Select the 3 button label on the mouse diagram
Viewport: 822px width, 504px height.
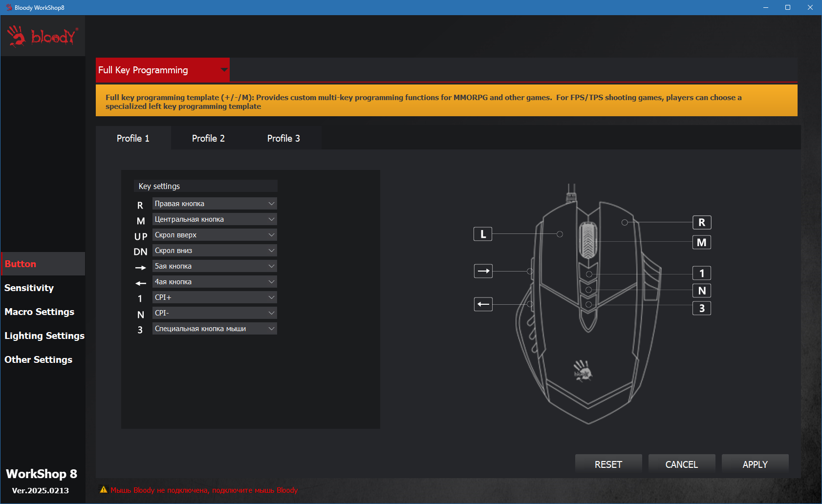[x=702, y=308]
